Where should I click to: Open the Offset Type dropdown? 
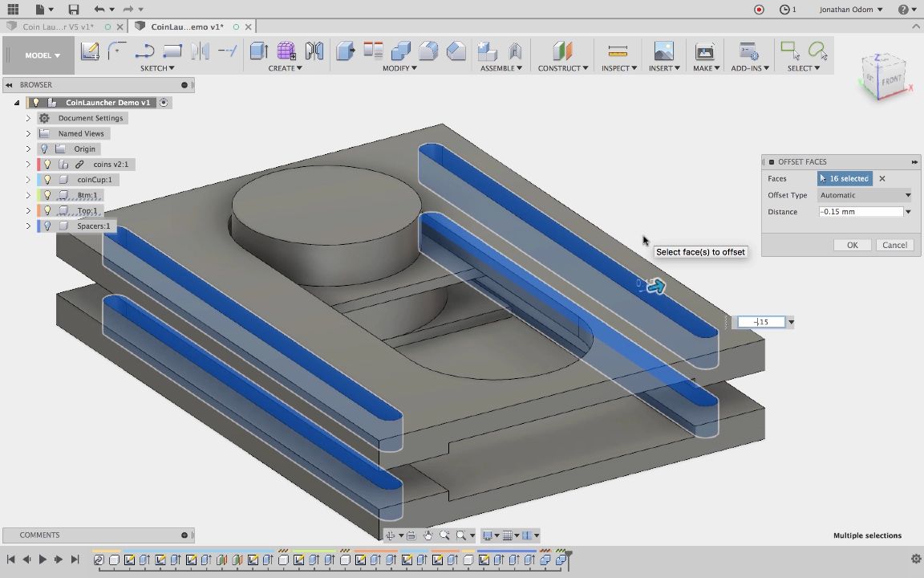[865, 195]
